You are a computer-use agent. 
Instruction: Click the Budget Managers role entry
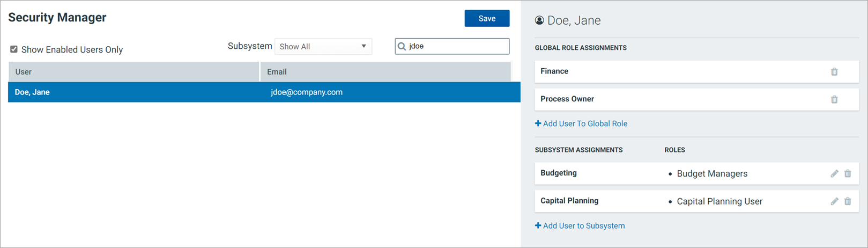(x=712, y=174)
